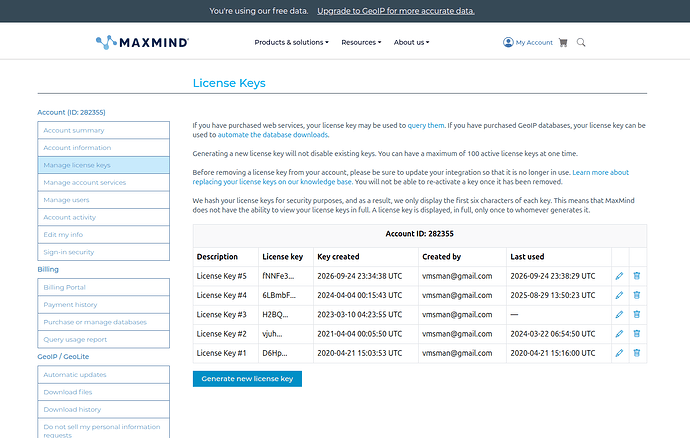
Task: Click the 'License Keys' page heading
Action: click(229, 83)
